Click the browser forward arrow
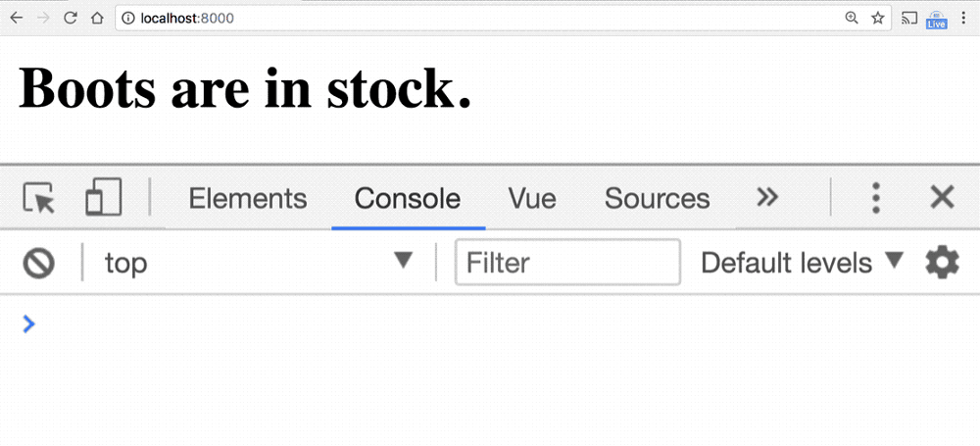The height and width of the screenshot is (446, 980). click(43, 19)
